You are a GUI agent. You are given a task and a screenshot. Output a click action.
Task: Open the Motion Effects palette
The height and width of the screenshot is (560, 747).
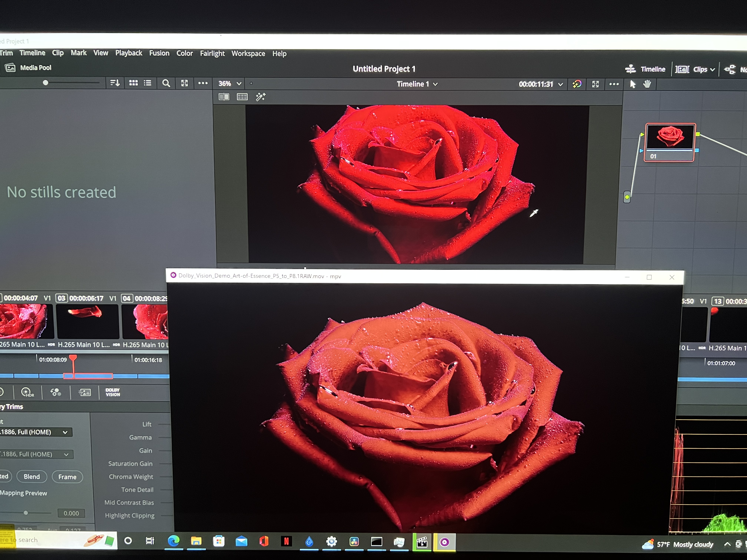tap(84, 392)
